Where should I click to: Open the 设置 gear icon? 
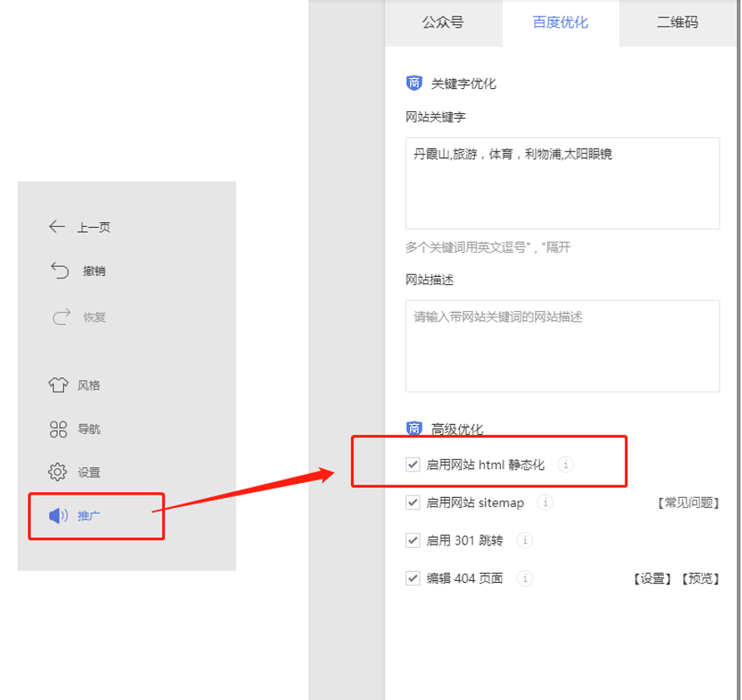[x=57, y=471]
